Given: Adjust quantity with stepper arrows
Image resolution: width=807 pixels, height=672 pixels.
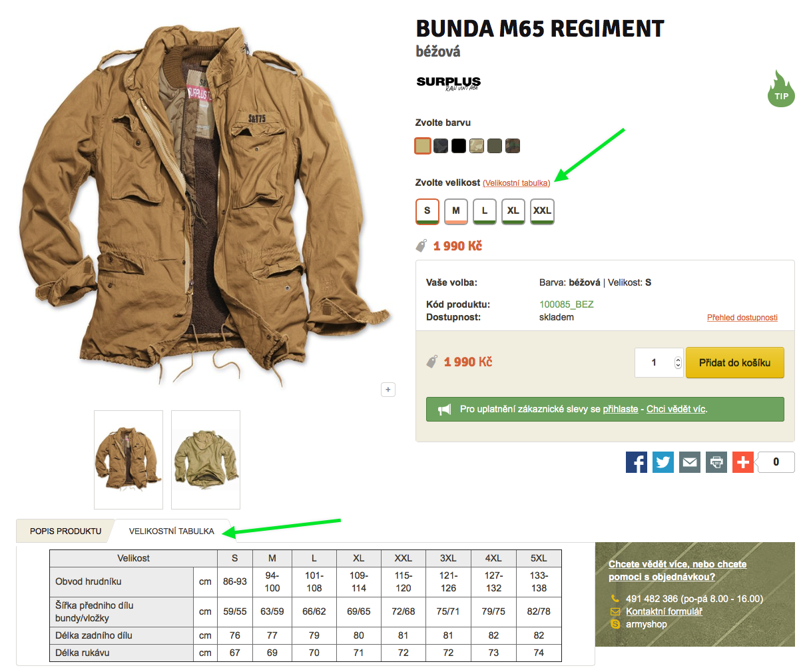Looking at the screenshot, I should click(x=678, y=363).
